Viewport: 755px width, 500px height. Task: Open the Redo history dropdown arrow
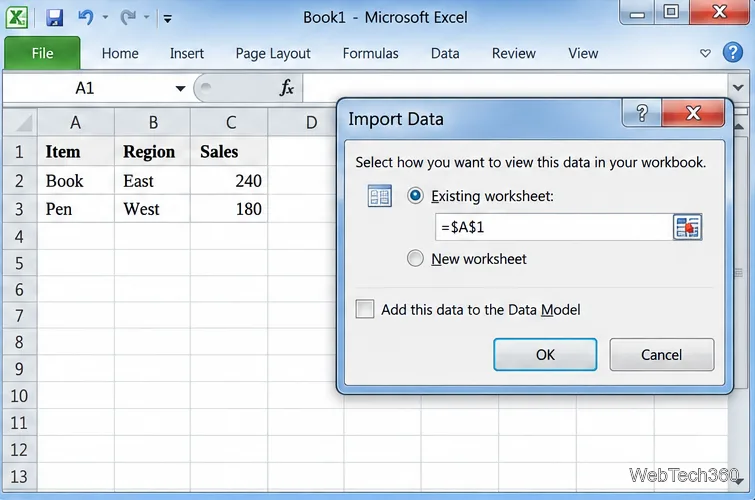[x=147, y=18]
